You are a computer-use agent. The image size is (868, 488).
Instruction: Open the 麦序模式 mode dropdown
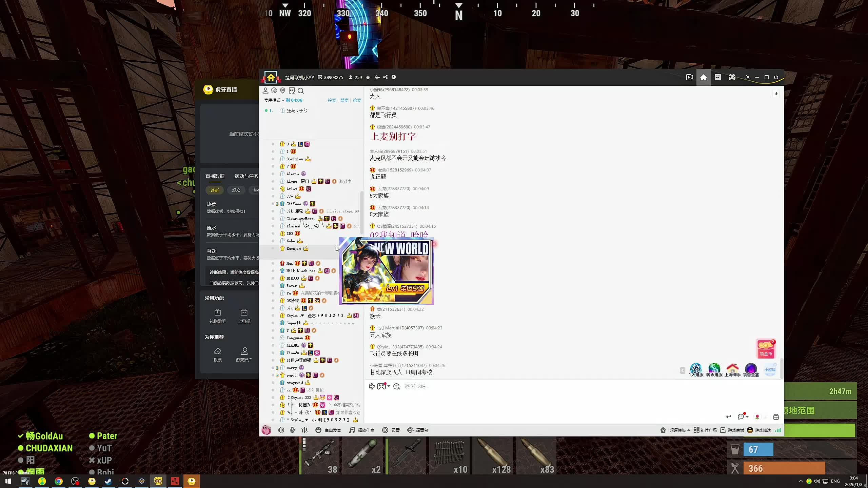tap(274, 100)
